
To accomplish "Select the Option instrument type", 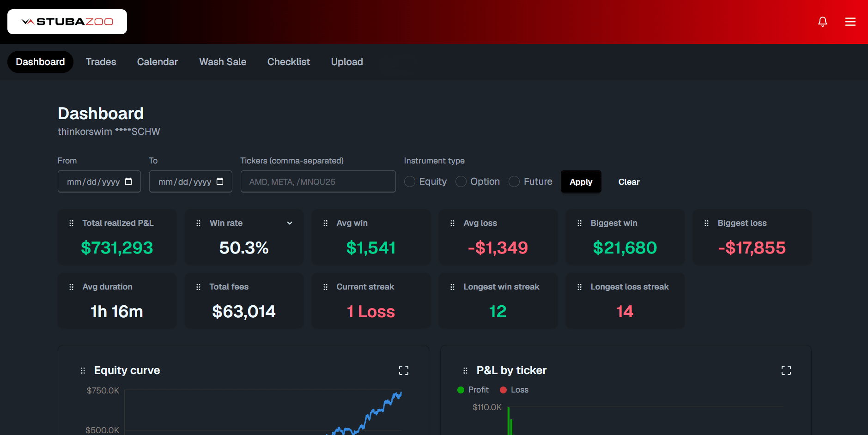I will click(x=461, y=181).
